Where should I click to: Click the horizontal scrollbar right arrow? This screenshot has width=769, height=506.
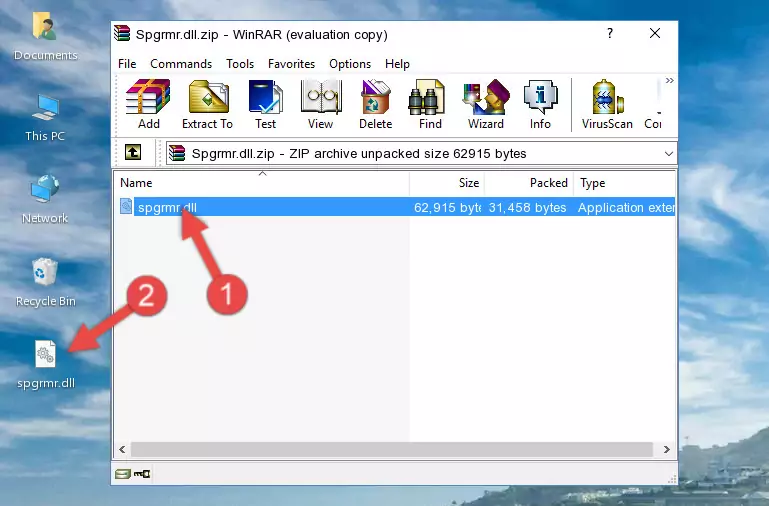point(666,449)
